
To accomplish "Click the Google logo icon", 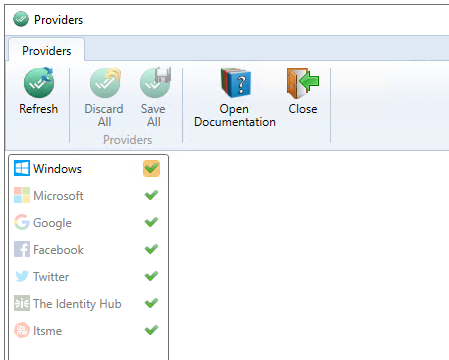I will click(x=22, y=222).
